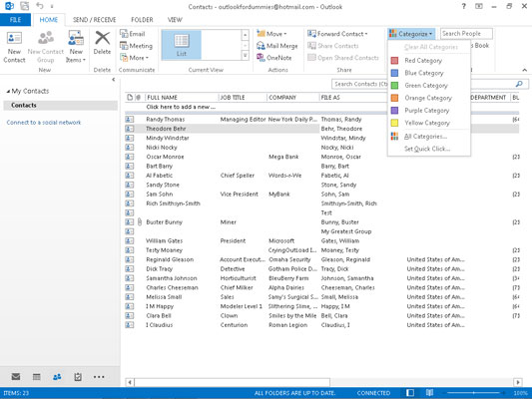Screen dimensions: 532x399
Task: Open Mail Merge tool
Action: coord(277,46)
